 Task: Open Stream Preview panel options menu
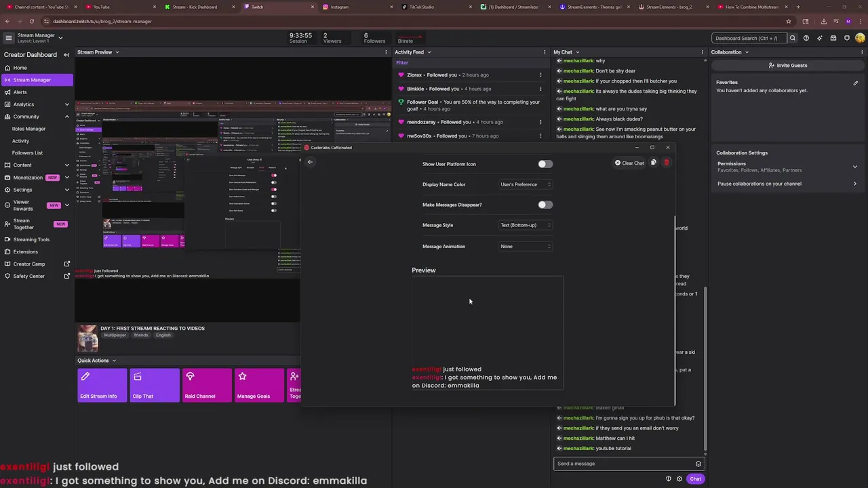387,52
